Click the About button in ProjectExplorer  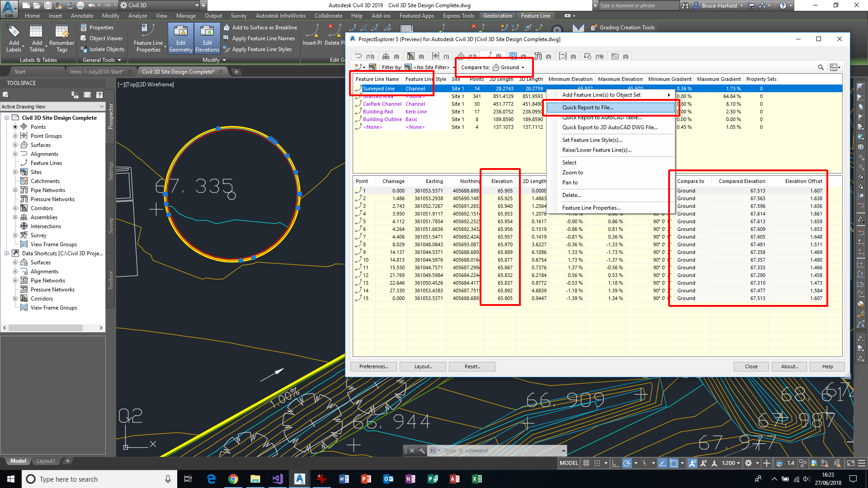pos(789,366)
